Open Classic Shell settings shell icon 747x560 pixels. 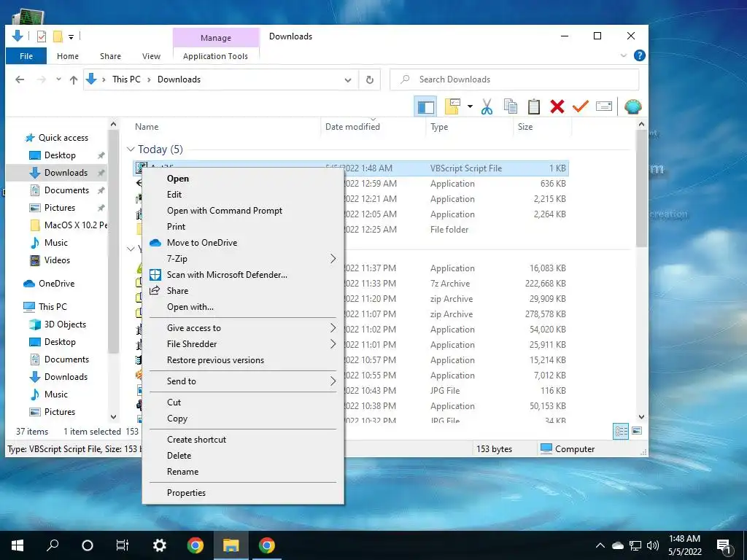pyautogui.click(x=632, y=106)
